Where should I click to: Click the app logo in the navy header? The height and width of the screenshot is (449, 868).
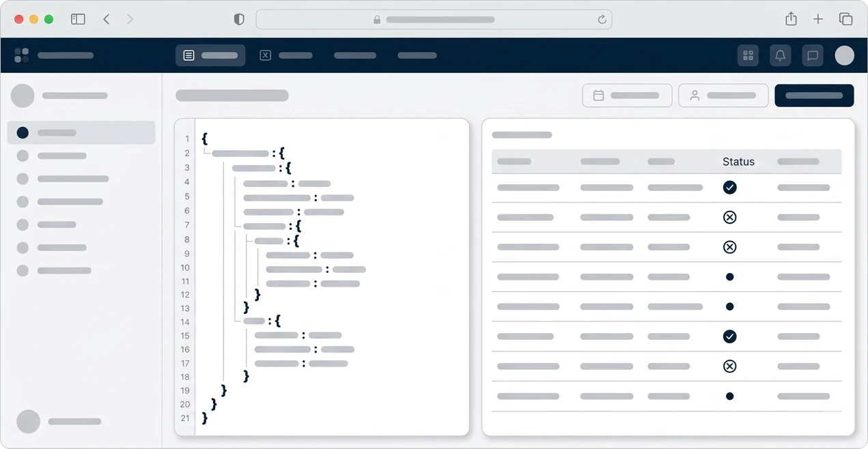22,55
